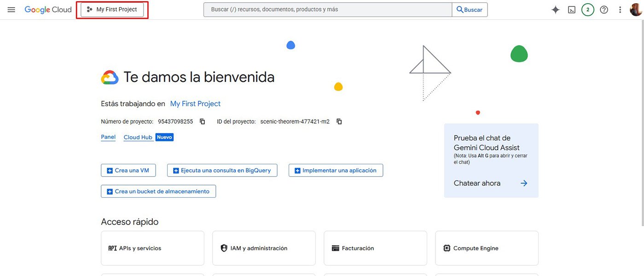This screenshot has width=644, height=276.
Task: Start Gemini chat with Chatear ahora
Action: coord(477,183)
